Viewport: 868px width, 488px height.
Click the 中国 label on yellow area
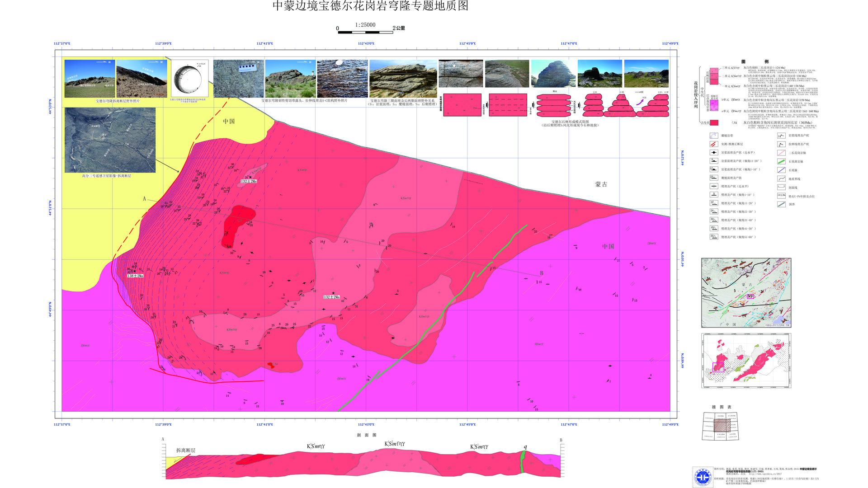click(x=229, y=122)
